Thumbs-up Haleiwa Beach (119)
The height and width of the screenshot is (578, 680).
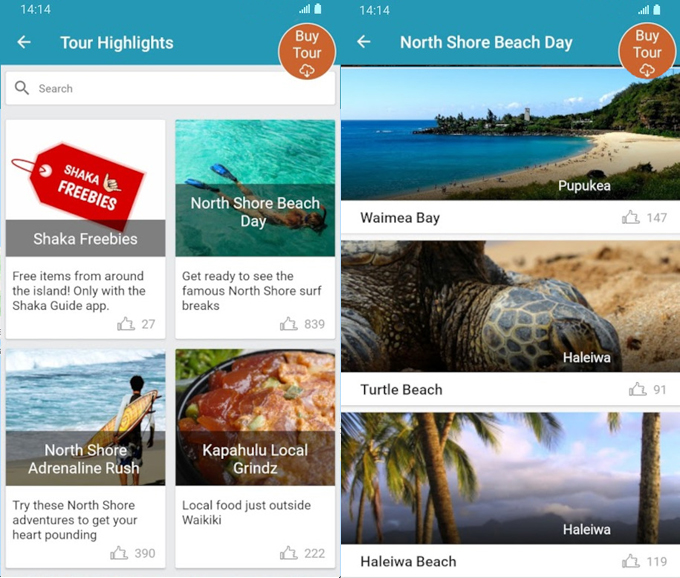point(631,562)
